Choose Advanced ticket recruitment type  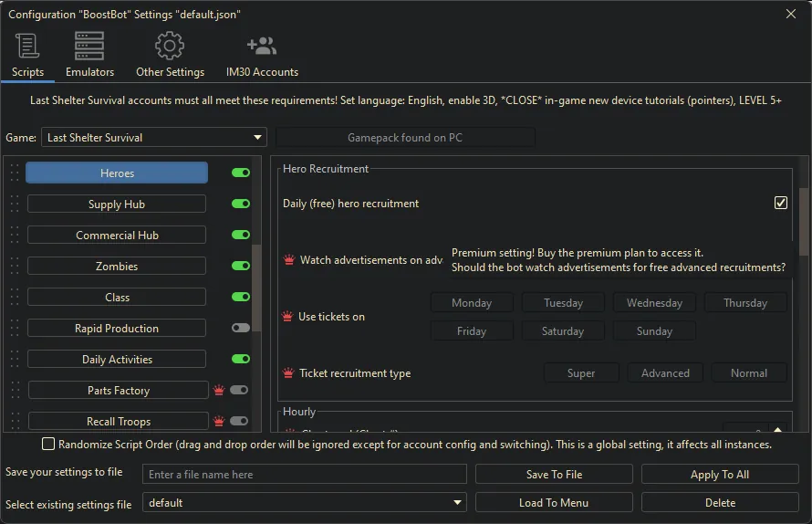665,372
